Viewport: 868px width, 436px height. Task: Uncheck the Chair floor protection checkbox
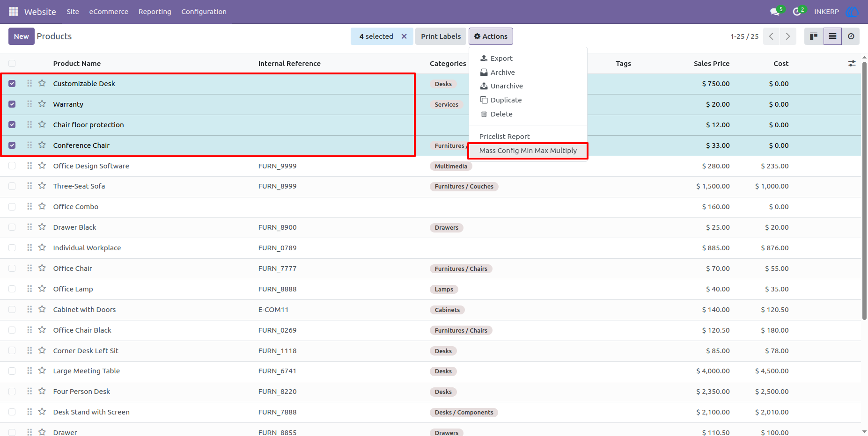click(x=12, y=125)
